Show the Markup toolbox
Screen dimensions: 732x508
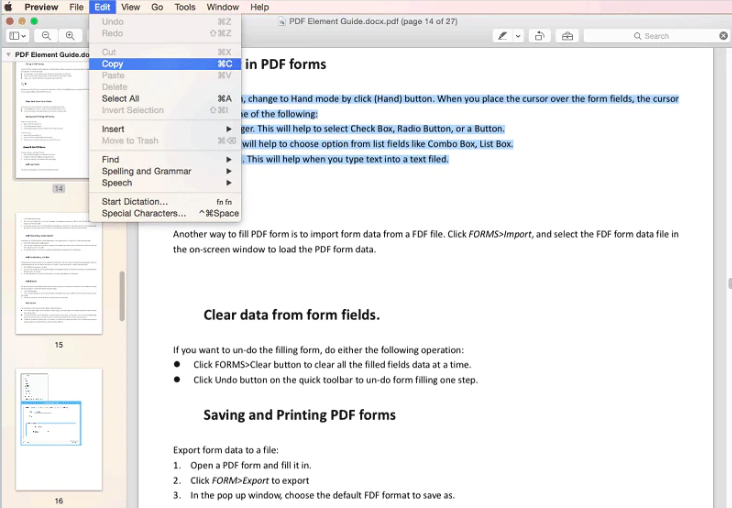(x=567, y=36)
